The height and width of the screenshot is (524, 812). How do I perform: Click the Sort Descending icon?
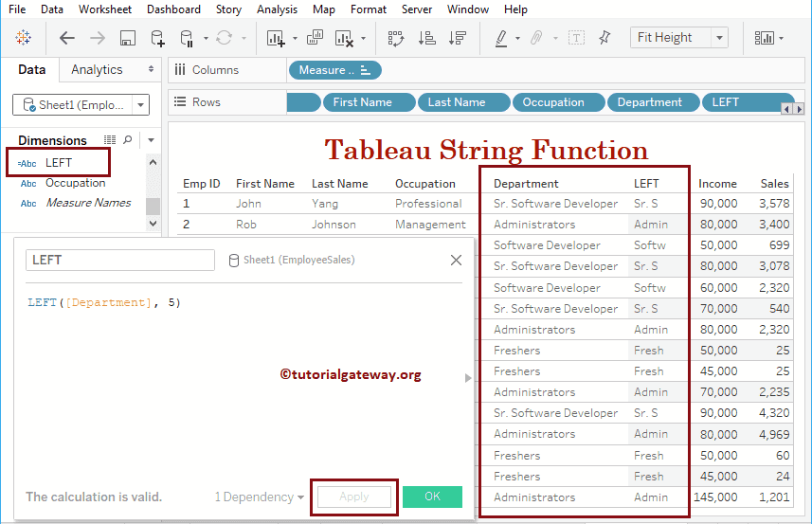pyautogui.click(x=458, y=38)
